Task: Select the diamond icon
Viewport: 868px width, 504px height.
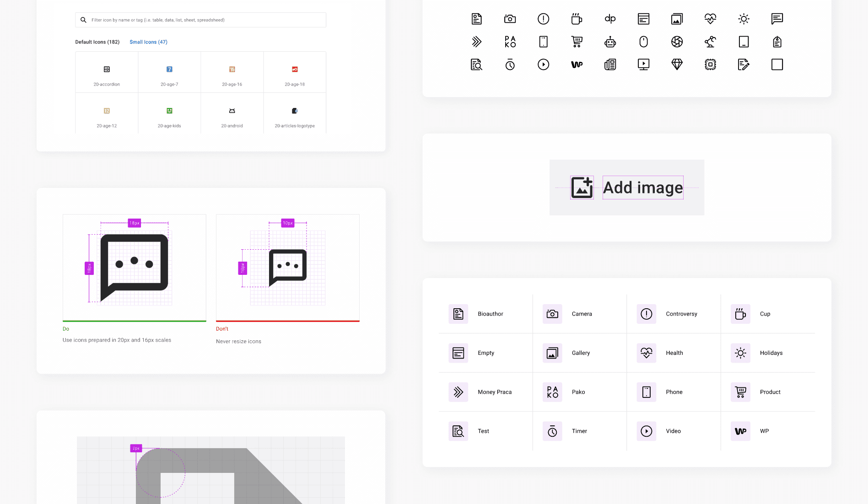Action: [677, 64]
